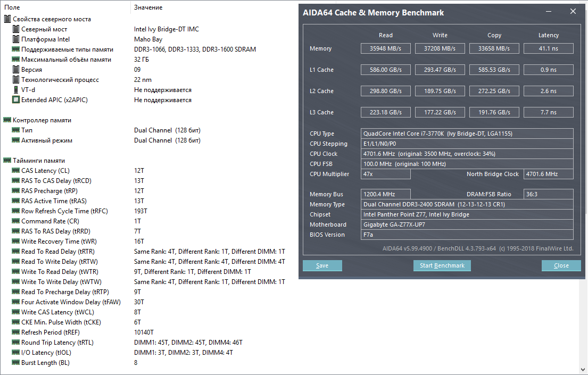Screen dimensions: 588x375
Task: Close benchmark window with X button
Action: point(573,12)
